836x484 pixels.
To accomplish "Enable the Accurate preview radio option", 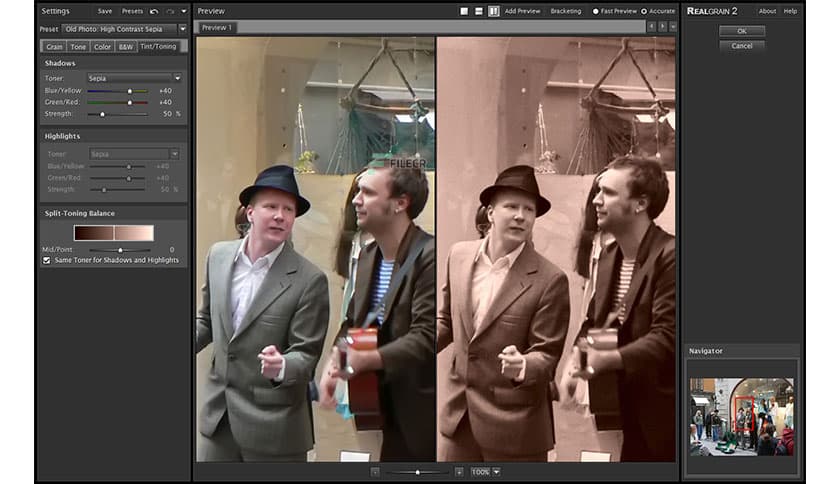I will [x=644, y=11].
